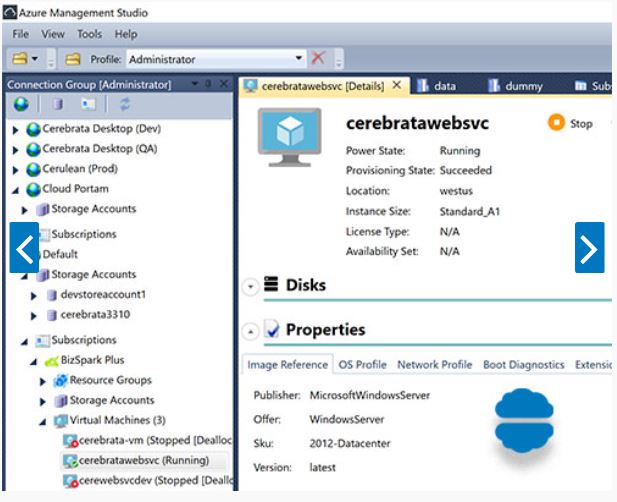Image resolution: width=617 pixels, height=502 pixels.
Task: Expand Resource Groups node
Action: (x=42, y=381)
